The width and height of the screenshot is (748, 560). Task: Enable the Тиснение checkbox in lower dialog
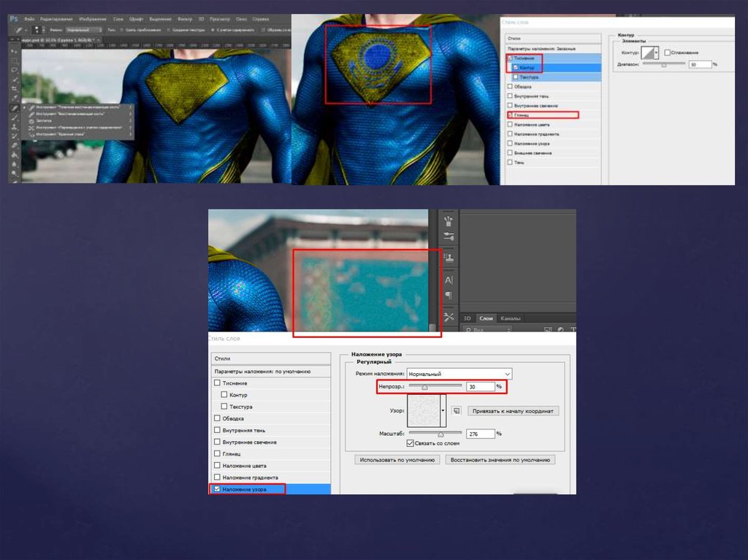click(217, 383)
